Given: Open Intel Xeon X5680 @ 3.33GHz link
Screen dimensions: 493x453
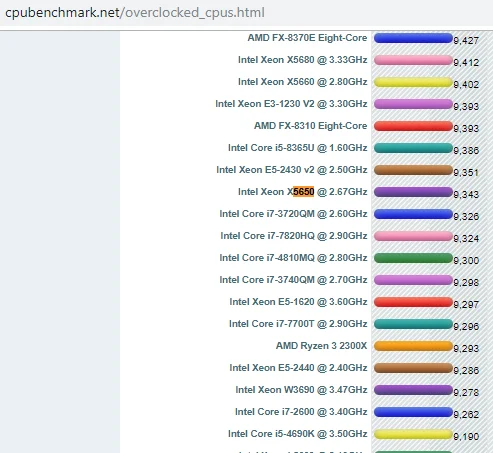Looking at the screenshot, I should coord(302,60).
